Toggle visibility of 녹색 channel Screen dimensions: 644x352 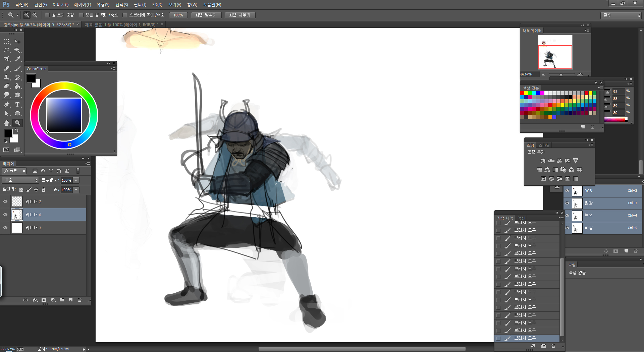(568, 216)
